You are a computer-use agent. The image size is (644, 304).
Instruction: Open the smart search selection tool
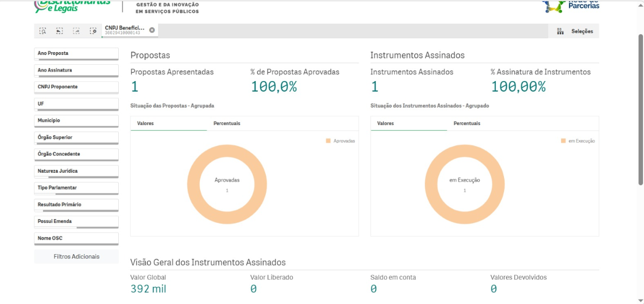[x=43, y=31]
